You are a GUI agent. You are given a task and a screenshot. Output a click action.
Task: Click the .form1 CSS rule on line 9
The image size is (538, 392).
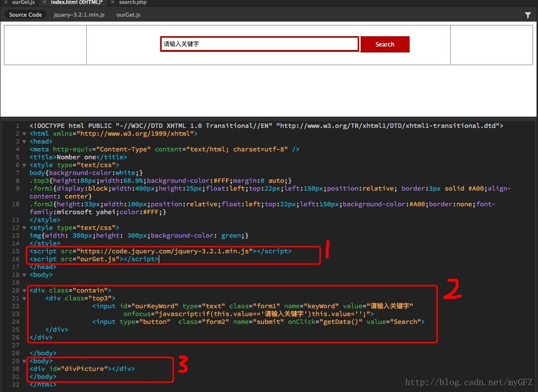click(x=270, y=192)
